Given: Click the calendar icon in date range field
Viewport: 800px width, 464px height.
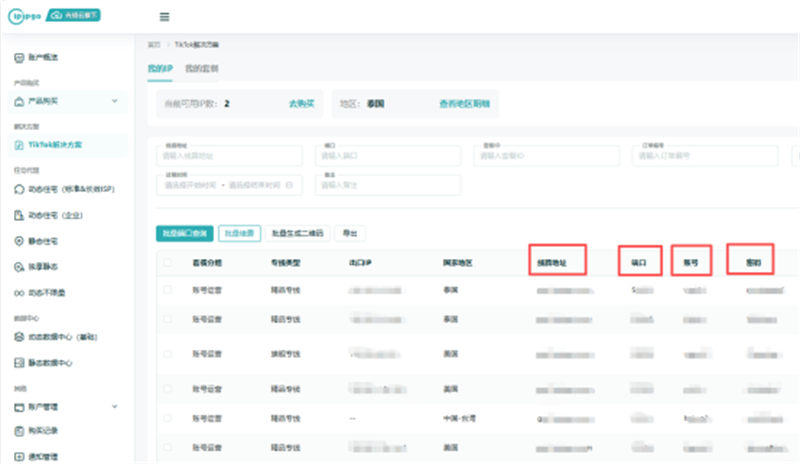Looking at the screenshot, I should pyautogui.click(x=289, y=185).
